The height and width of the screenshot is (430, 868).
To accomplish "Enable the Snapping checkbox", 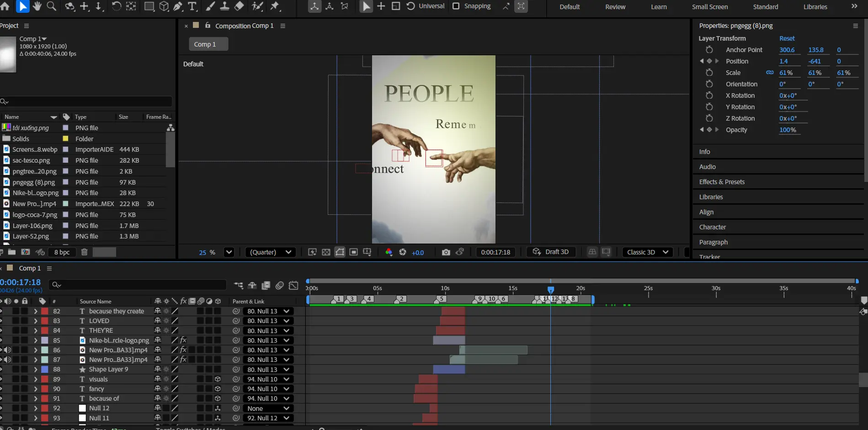I will pos(456,6).
